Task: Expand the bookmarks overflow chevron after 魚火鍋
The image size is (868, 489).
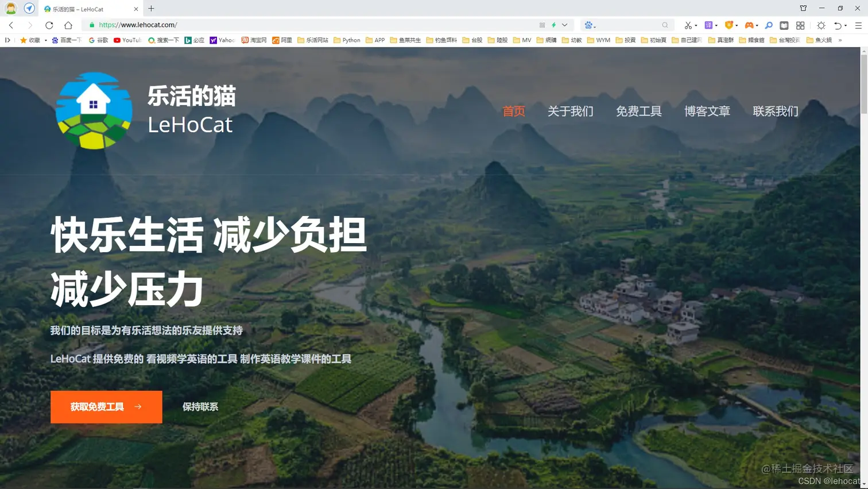Action: click(839, 40)
